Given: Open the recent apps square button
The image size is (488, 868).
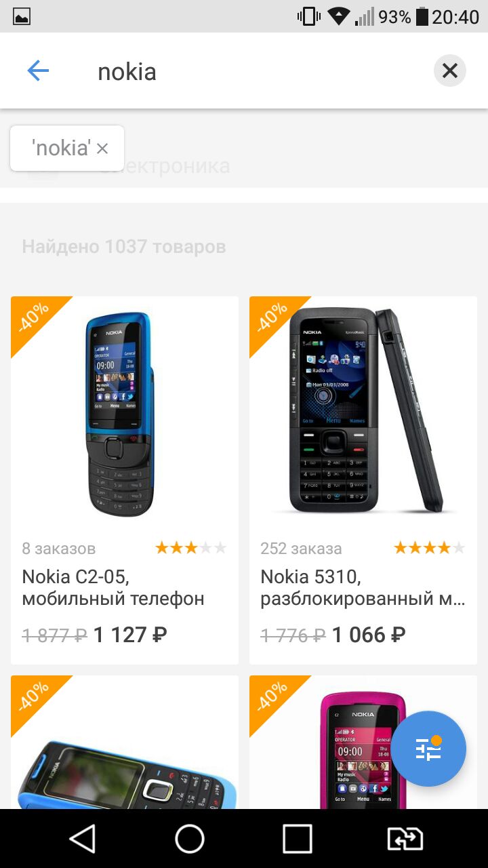Looking at the screenshot, I should (298, 839).
